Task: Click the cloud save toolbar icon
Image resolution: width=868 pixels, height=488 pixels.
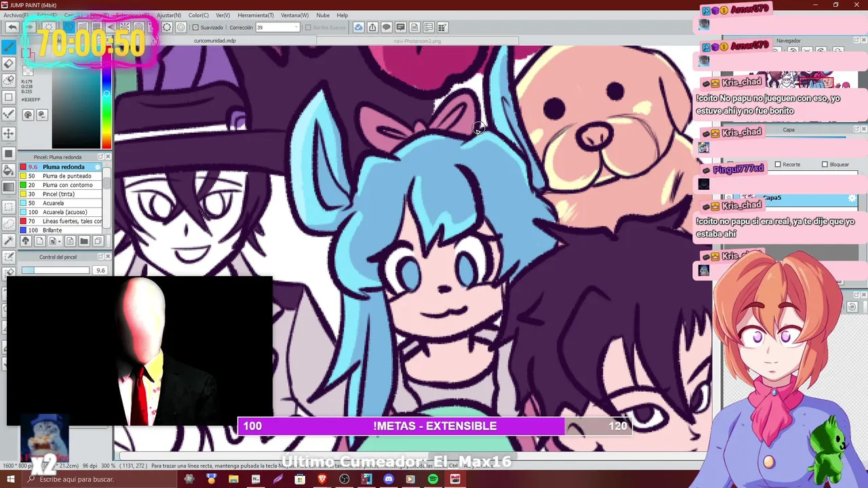Action: pos(358,27)
